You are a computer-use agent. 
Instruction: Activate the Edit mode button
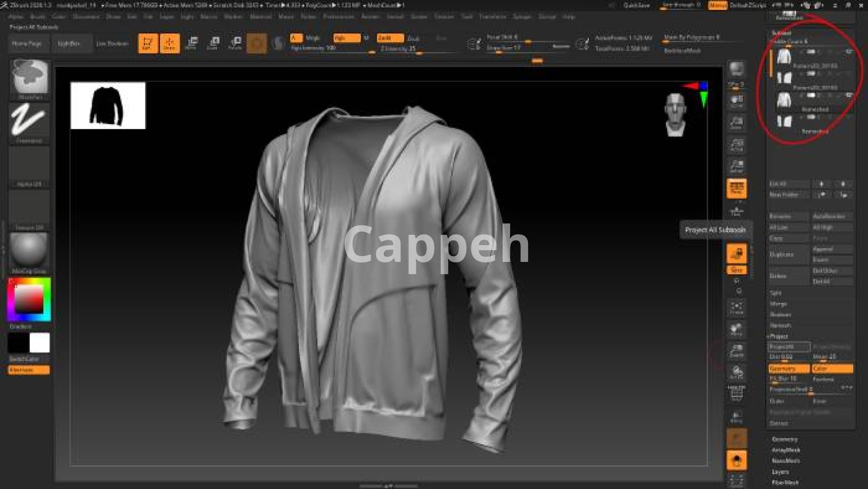(148, 43)
